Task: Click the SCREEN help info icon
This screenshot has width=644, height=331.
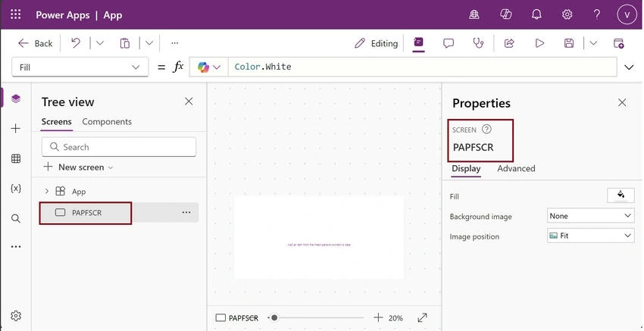Action: point(486,130)
